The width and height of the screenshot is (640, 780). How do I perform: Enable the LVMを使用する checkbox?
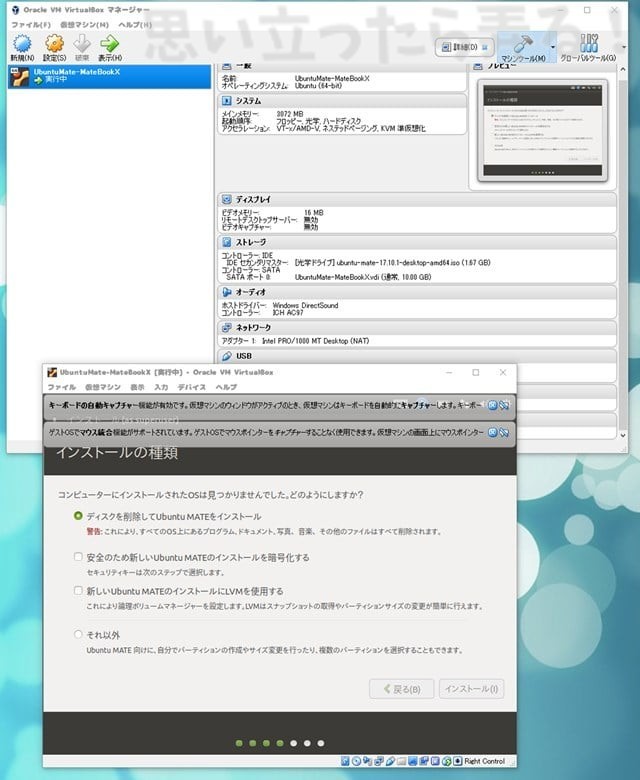pyautogui.click(x=78, y=590)
